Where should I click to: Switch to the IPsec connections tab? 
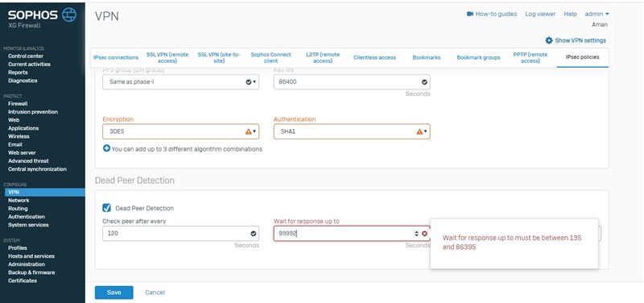[x=116, y=57]
